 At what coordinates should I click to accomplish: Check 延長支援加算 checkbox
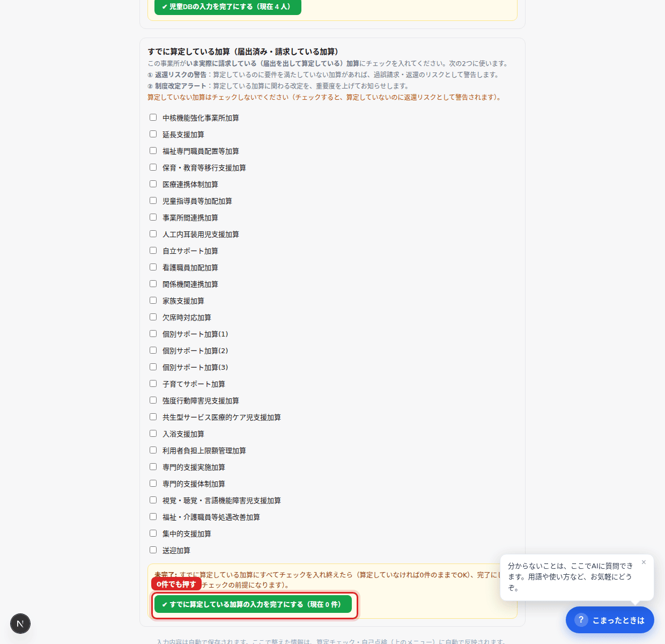click(153, 134)
